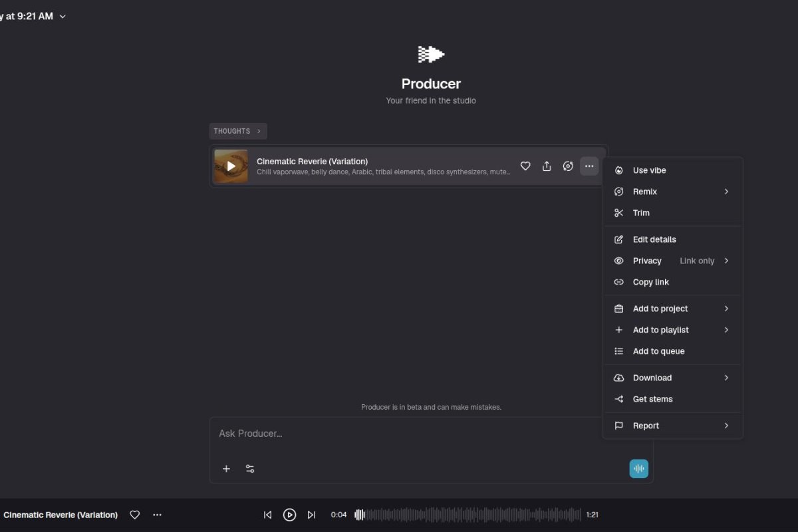The image size is (798, 532).
Task: Click the blue voice waveform button
Action: (638, 468)
